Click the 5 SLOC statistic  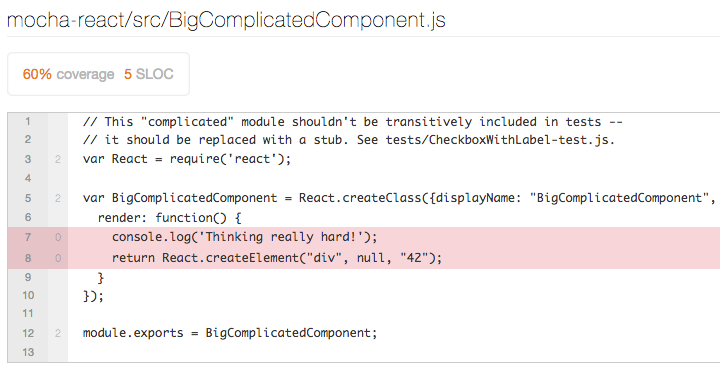coord(149,74)
